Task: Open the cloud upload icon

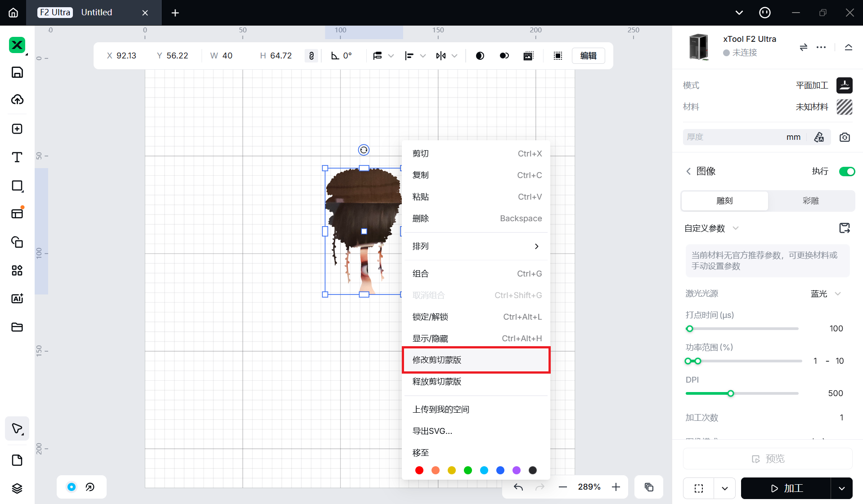Action: [17, 100]
